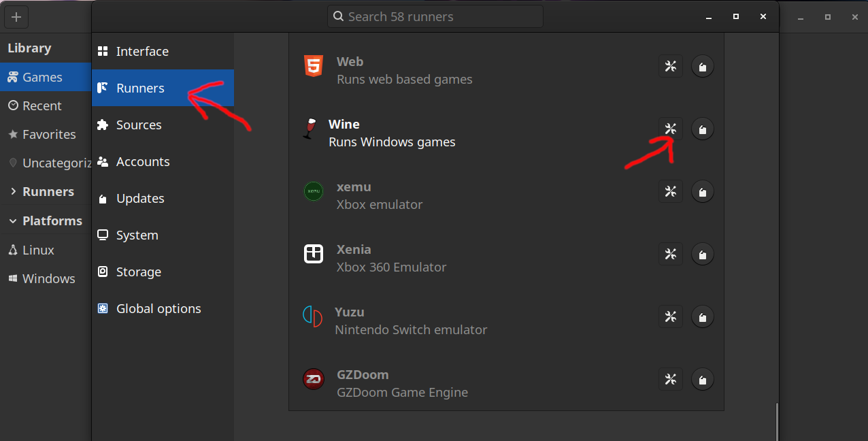
Task: Click the 'Runs web based games' description
Action: 404,80
